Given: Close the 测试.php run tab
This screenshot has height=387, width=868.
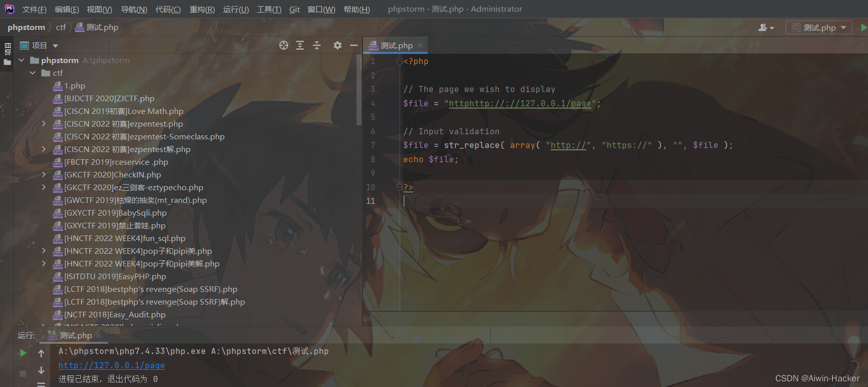Looking at the screenshot, I should pyautogui.click(x=99, y=335).
